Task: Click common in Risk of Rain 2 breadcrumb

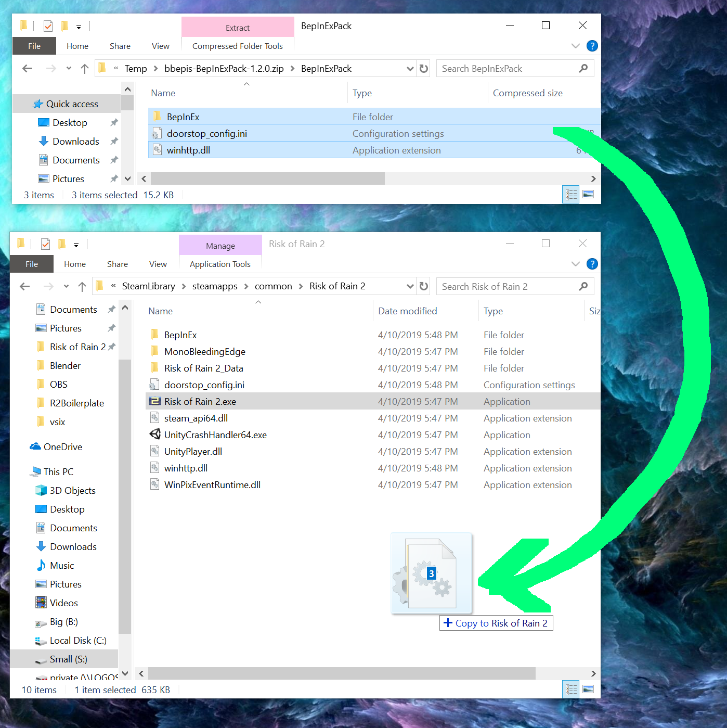Action: [x=274, y=286]
